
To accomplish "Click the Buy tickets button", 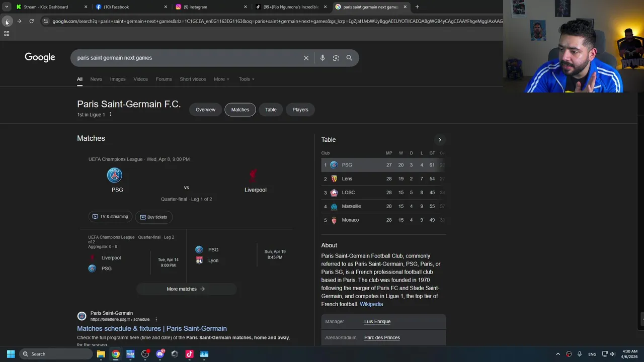I will point(154,217).
